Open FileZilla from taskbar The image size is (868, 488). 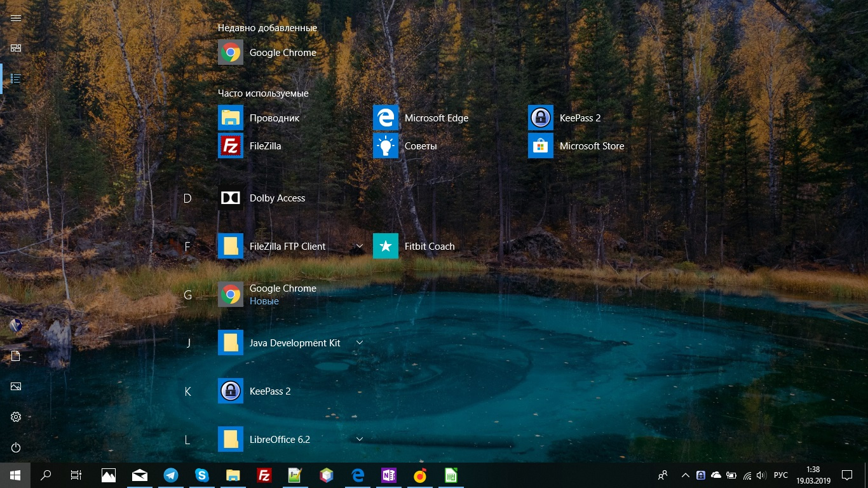click(x=264, y=475)
